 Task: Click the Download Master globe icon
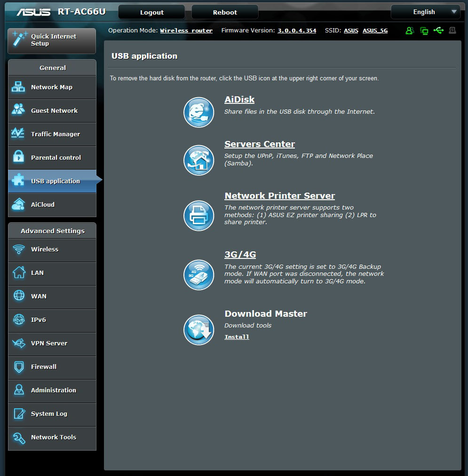coord(199,330)
